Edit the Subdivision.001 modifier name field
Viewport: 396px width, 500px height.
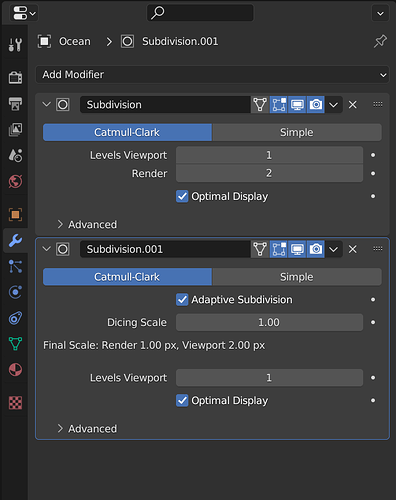click(x=165, y=249)
